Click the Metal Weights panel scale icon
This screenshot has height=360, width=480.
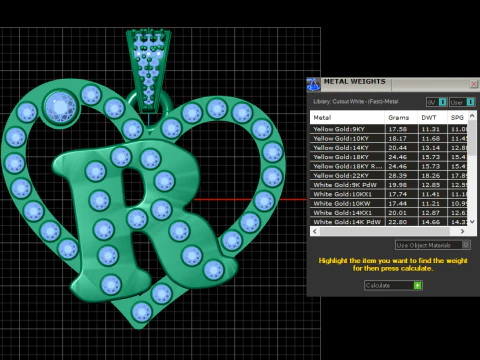pyautogui.click(x=313, y=84)
